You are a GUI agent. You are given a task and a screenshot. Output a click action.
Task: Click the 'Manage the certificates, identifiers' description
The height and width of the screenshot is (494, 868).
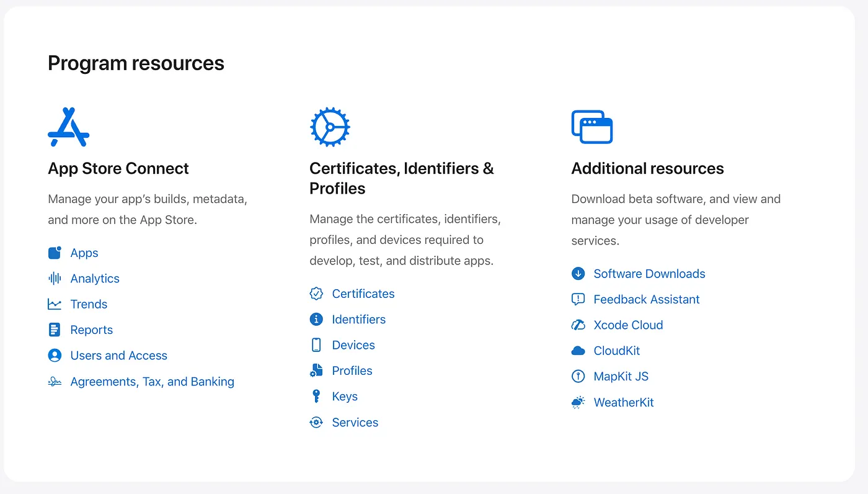405,240
